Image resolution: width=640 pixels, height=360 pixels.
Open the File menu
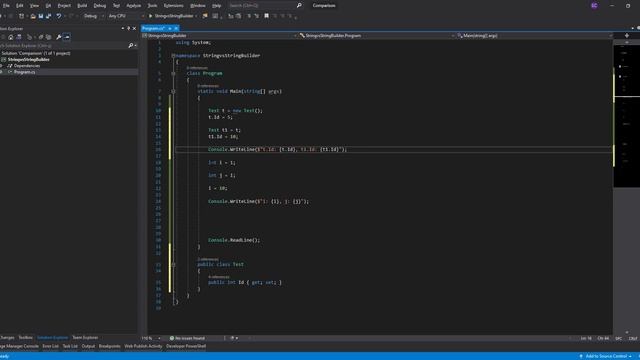6,6
